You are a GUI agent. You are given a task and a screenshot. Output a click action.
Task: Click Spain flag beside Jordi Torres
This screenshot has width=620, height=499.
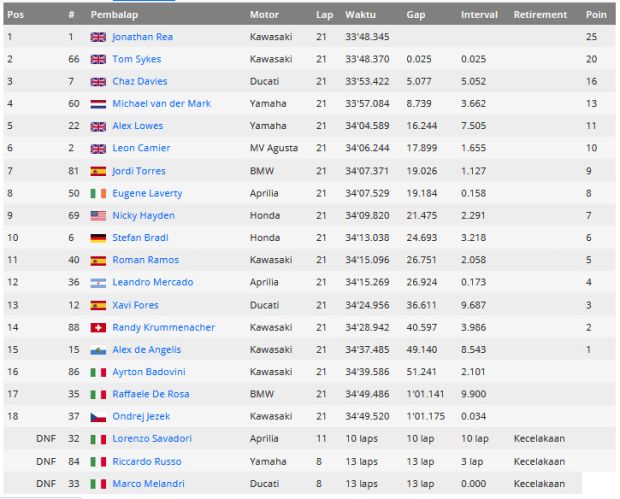tap(98, 171)
